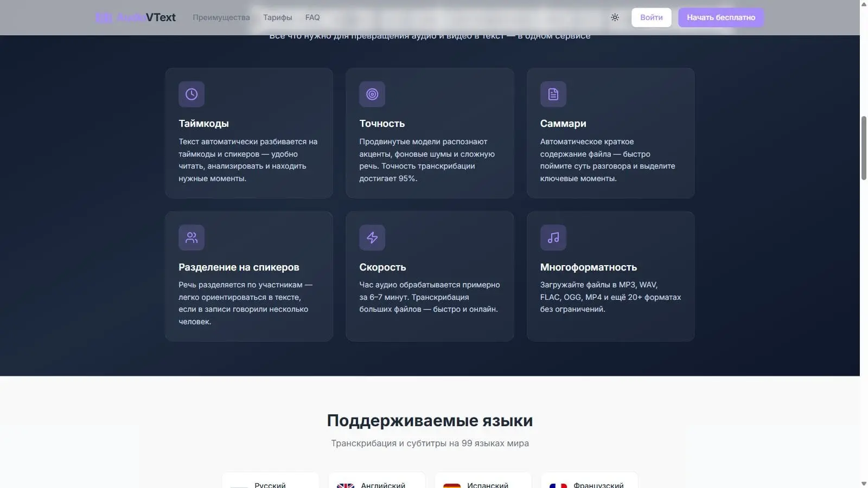The height and width of the screenshot is (488, 868).
Task: Click the scrollbar up arrow
Action: coord(864,4)
